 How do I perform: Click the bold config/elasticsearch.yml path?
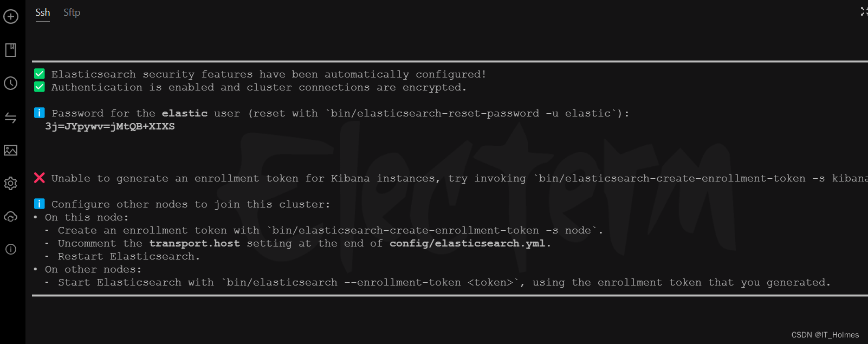point(468,243)
